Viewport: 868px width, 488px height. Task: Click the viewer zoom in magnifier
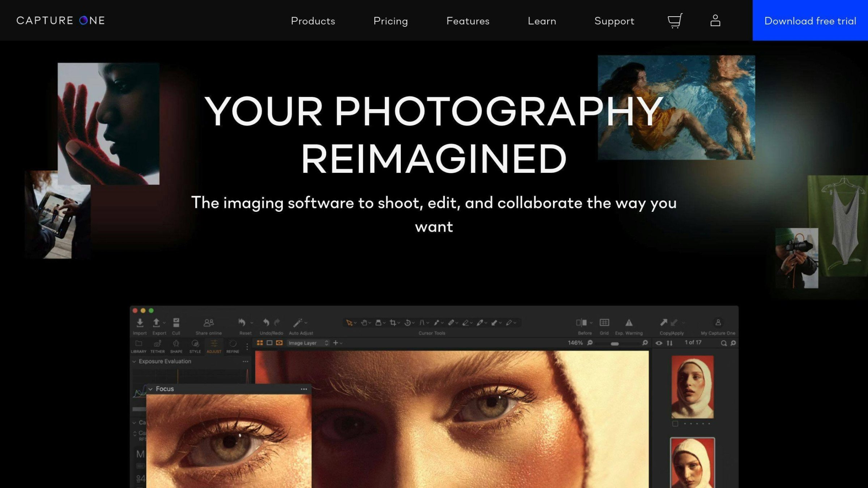pos(645,343)
